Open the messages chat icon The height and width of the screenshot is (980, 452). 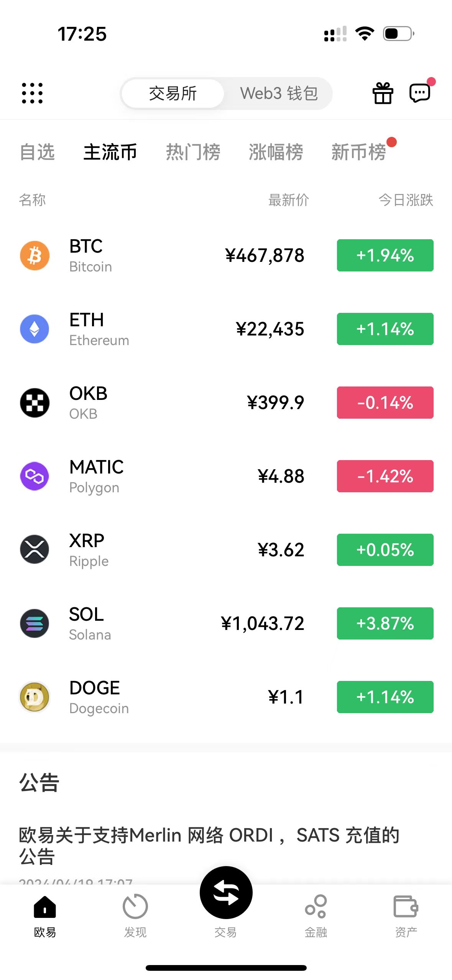pyautogui.click(x=420, y=93)
